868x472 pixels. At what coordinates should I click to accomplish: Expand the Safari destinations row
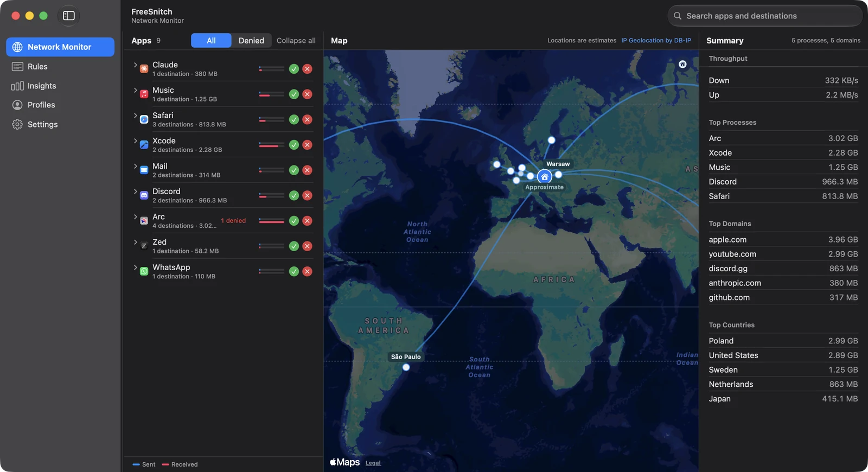(x=135, y=116)
